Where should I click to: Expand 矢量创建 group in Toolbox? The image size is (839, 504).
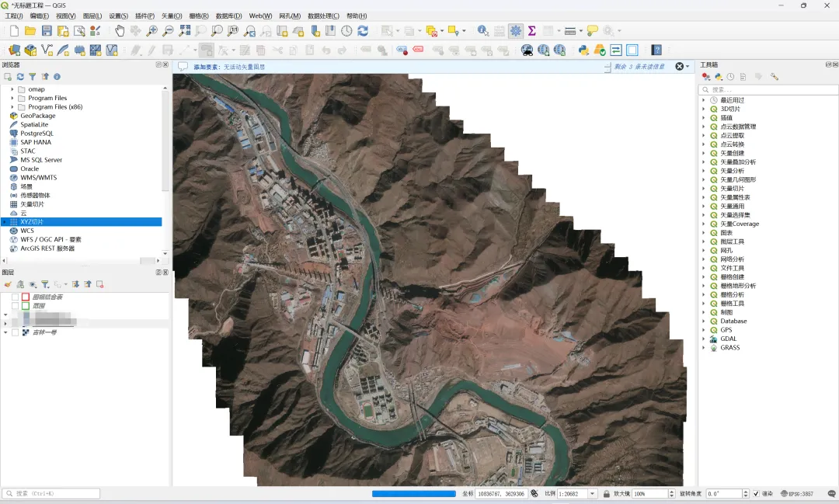point(704,153)
